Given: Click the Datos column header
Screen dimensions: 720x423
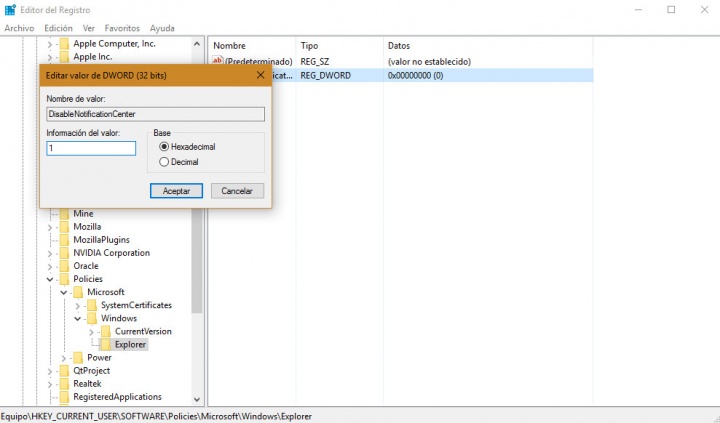Looking at the screenshot, I should coord(488,46).
